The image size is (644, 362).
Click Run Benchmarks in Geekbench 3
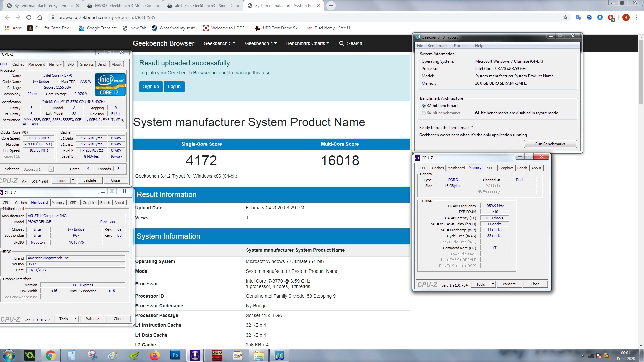pos(550,144)
